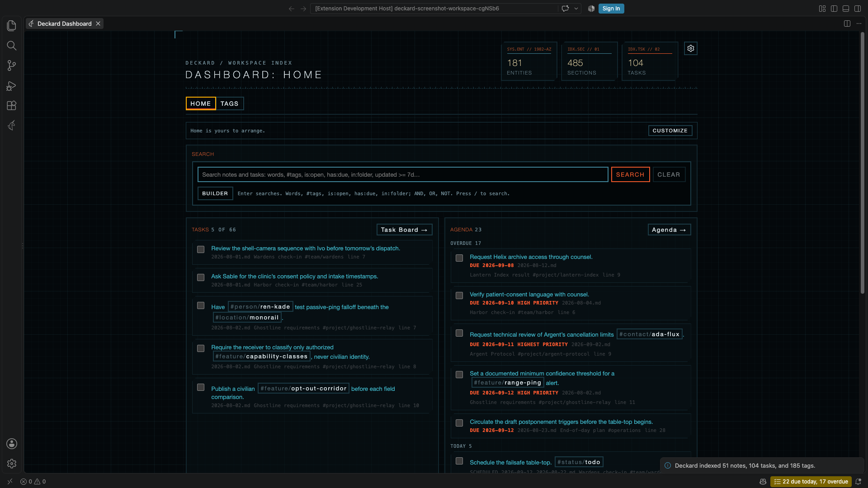Click the workspace command center box
Image resolution: width=868 pixels, height=488 pixels.
coord(434,9)
